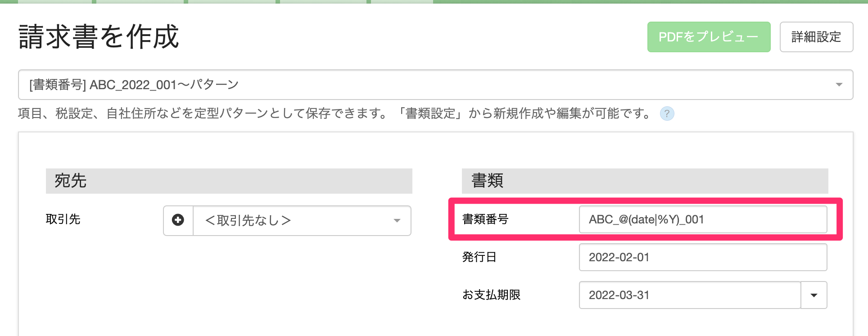The height and width of the screenshot is (336, 868).
Task: Click the question mark help icon
Action: pyautogui.click(x=667, y=114)
